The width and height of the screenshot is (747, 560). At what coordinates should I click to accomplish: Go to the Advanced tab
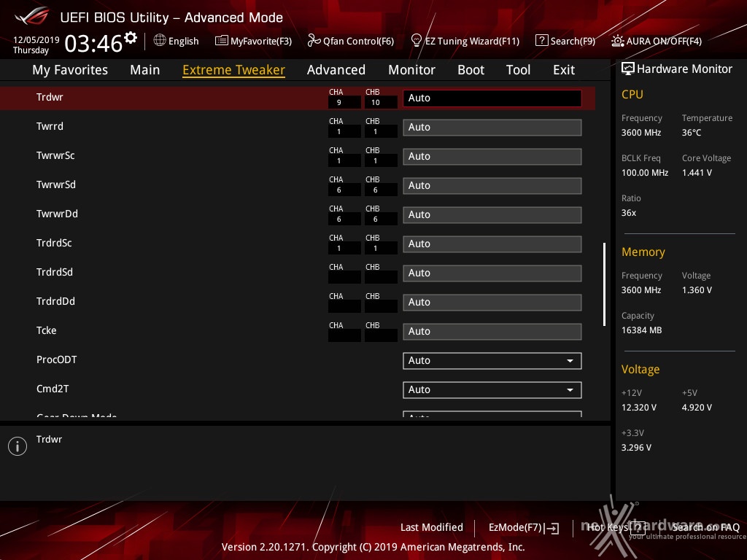click(336, 70)
